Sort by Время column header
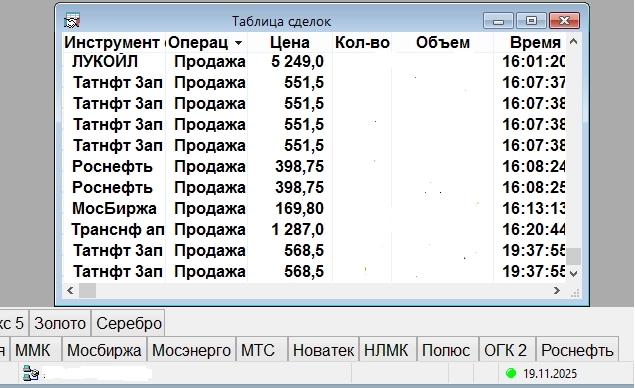This screenshot has width=635, height=388. click(535, 42)
